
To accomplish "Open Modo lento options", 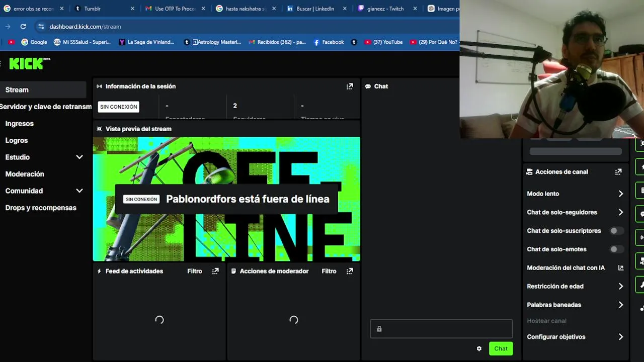I will coord(575,194).
